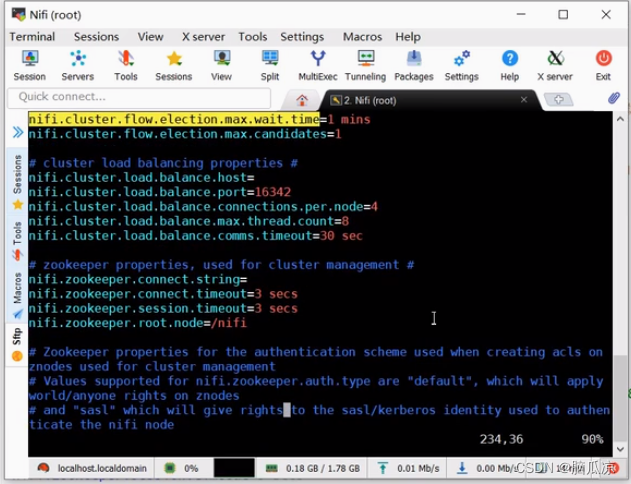The width and height of the screenshot is (631, 484).
Task: Click the download speed status icon
Action: [462, 468]
